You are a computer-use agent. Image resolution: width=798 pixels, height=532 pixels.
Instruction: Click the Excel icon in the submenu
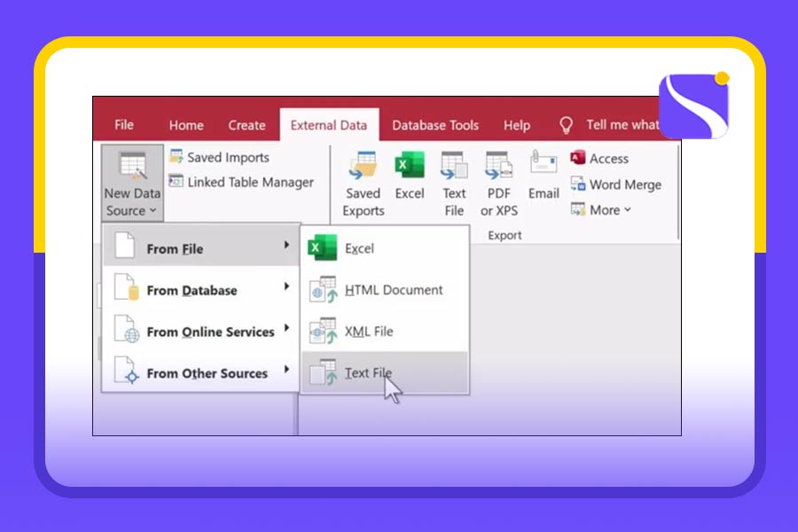click(322, 247)
